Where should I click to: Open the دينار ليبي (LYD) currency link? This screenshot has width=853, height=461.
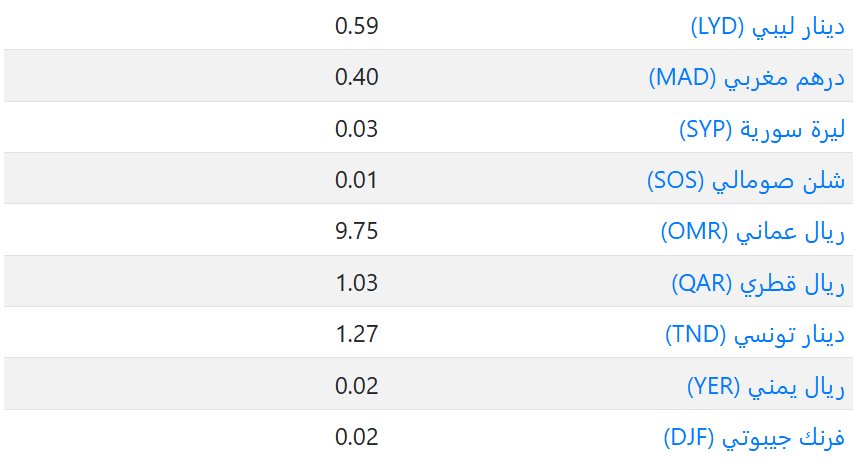click(768, 27)
